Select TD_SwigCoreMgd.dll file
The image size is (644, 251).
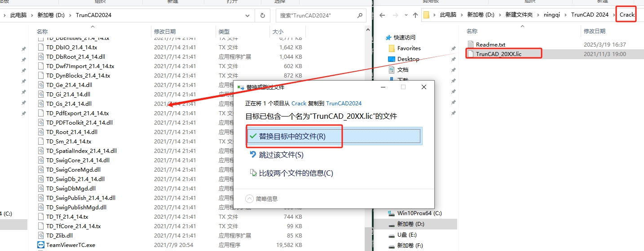tap(74, 169)
